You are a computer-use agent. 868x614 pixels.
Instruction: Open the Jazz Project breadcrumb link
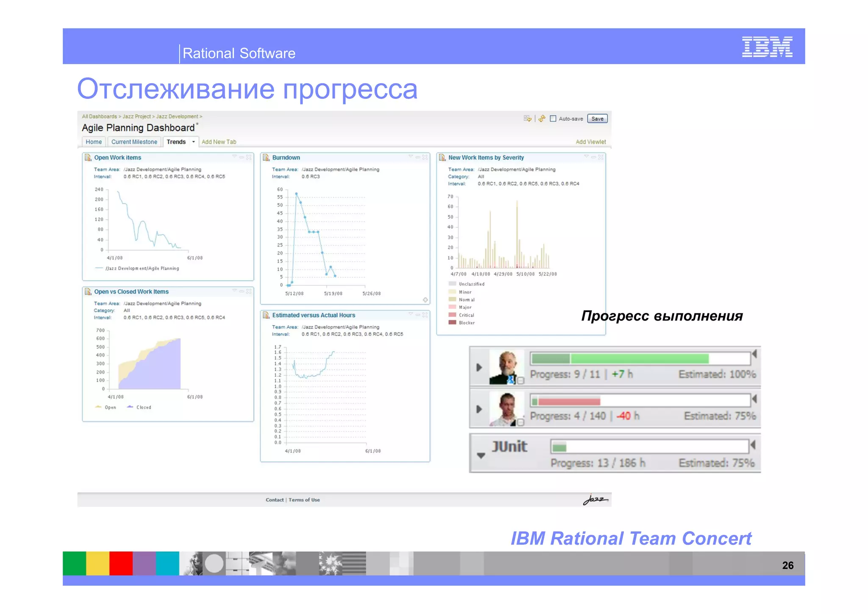point(136,117)
